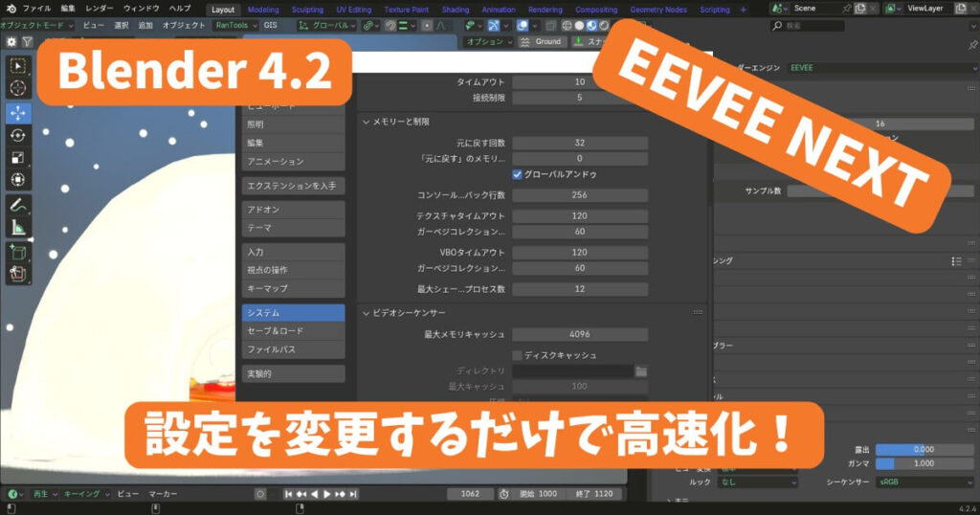Toggle the auto keying record button
Viewport: 980px width, 515px height.
(x=260, y=494)
